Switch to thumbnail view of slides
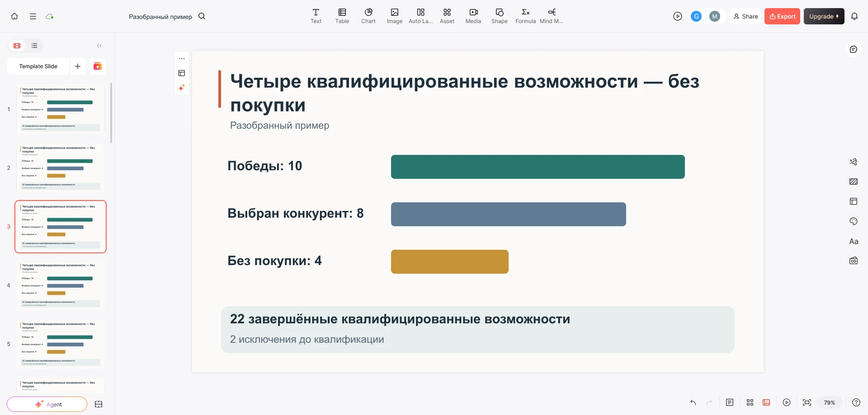868x415 pixels. tap(17, 46)
